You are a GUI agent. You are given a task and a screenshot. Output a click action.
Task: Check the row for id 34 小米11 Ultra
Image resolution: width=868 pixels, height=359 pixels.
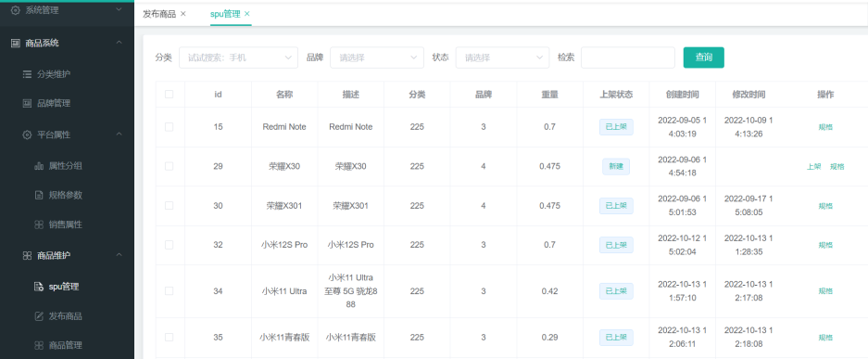[169, 291]
